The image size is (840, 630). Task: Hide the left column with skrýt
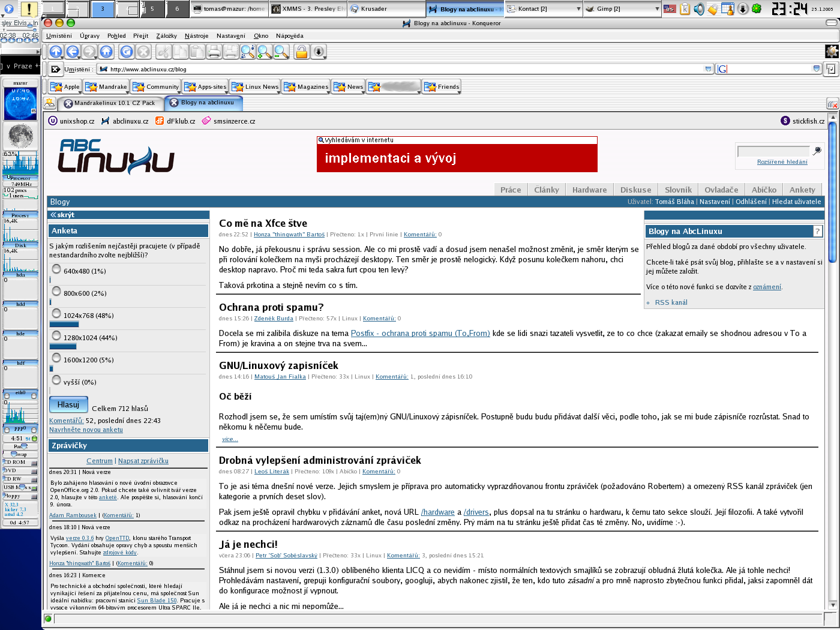62,215
